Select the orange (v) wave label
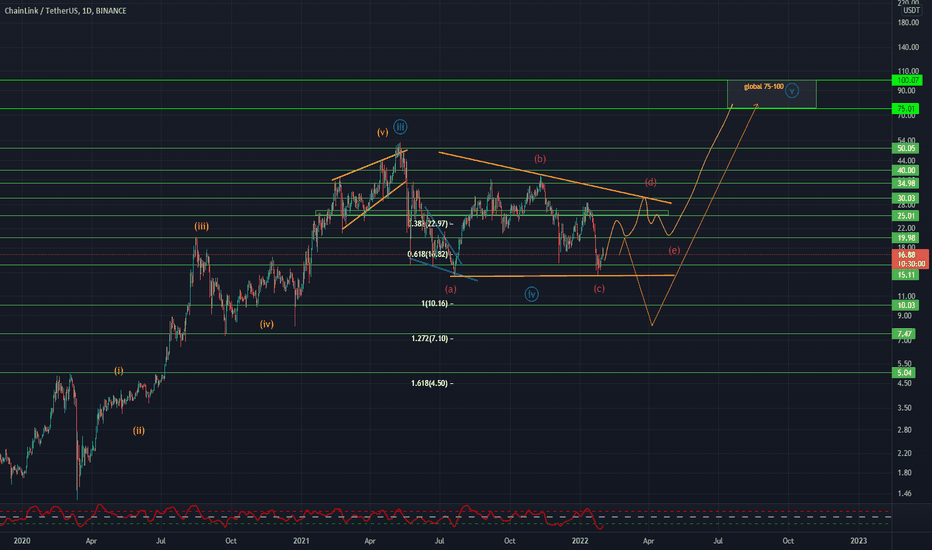Screen dimensions: 932x550 (x=383, y=132)
